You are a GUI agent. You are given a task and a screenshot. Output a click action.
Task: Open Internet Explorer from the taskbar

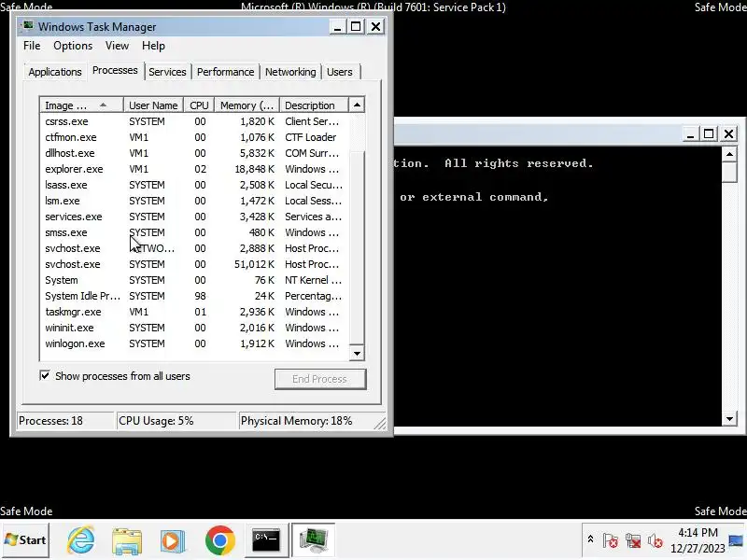click(80, 540)
